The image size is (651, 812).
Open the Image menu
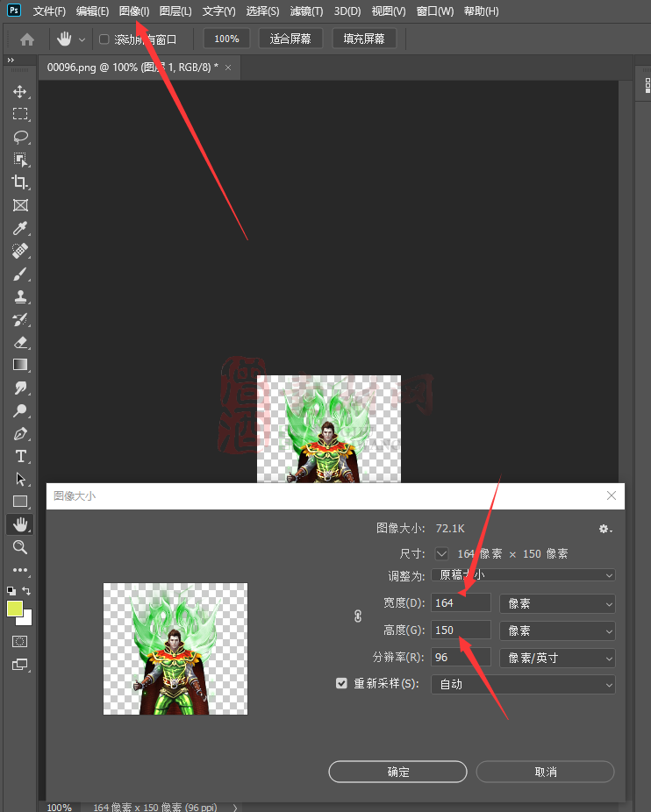point(134,11)
